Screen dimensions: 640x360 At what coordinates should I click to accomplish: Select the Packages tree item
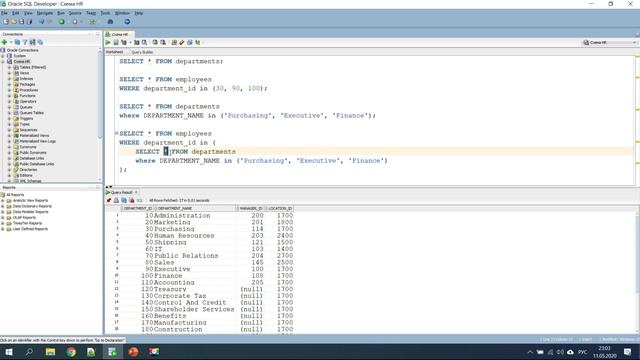[x=27, y=84]
